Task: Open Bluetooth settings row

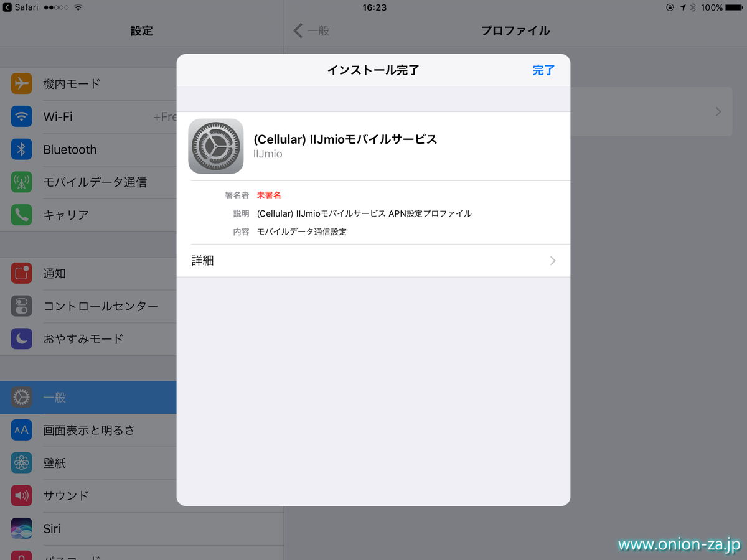Action: click(88, 149)
